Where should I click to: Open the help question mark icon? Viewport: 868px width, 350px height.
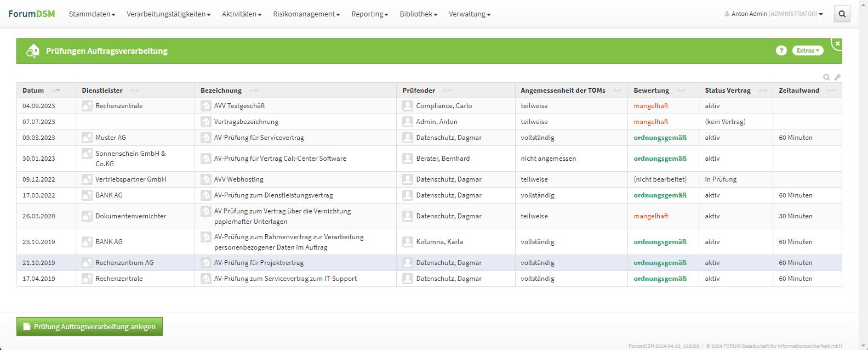(781, 50)
